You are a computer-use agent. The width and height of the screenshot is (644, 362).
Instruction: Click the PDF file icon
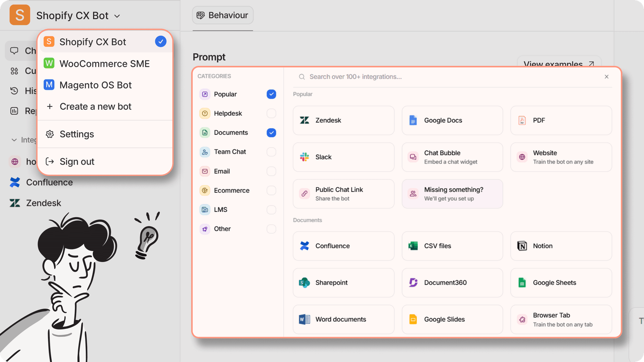(x=522, y=120)
